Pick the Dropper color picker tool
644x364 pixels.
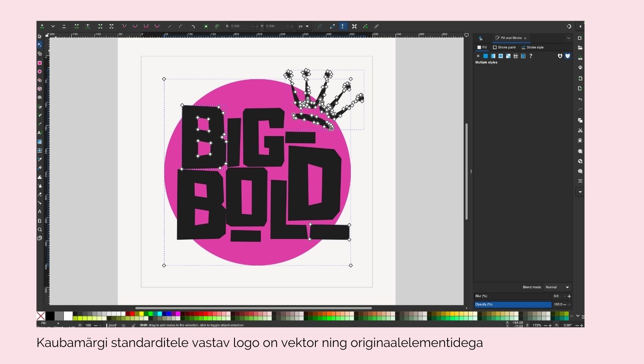click(39, 159)
